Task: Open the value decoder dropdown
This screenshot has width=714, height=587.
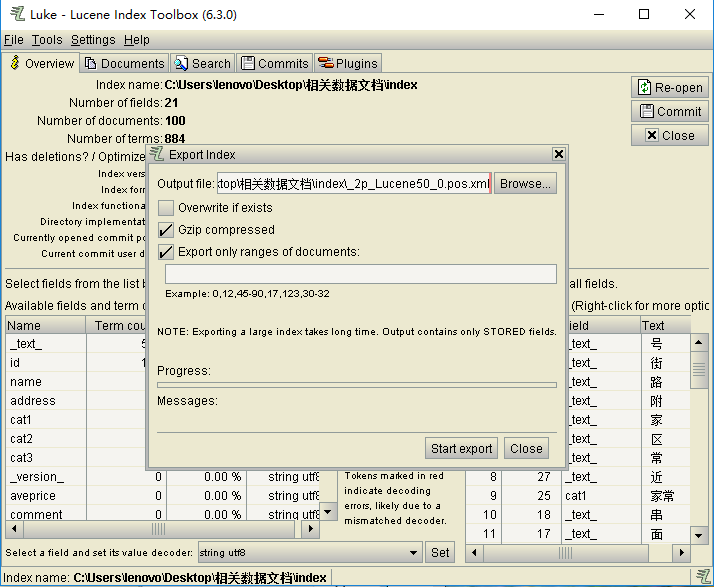Action: (x=413, y=553)
